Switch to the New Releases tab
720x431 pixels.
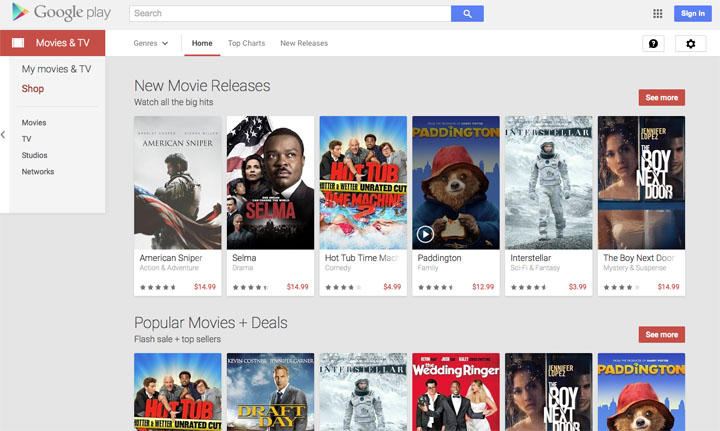tap(304, 44)
